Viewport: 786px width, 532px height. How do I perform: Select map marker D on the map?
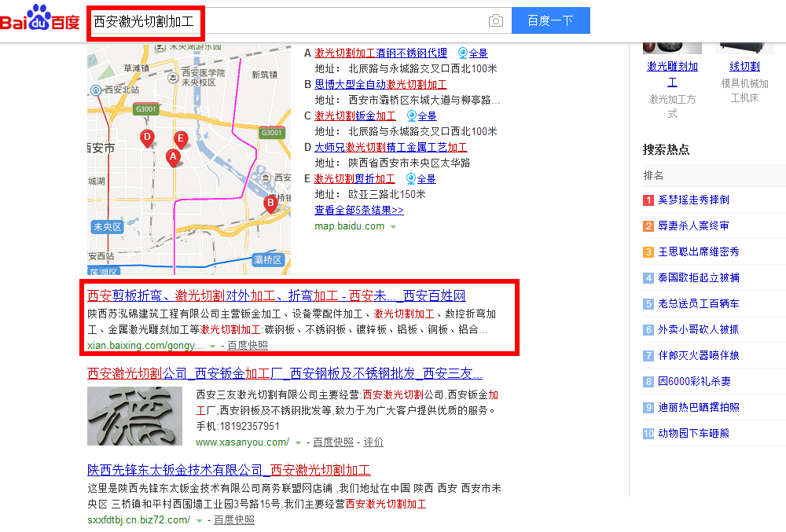(x=147, y=138)
